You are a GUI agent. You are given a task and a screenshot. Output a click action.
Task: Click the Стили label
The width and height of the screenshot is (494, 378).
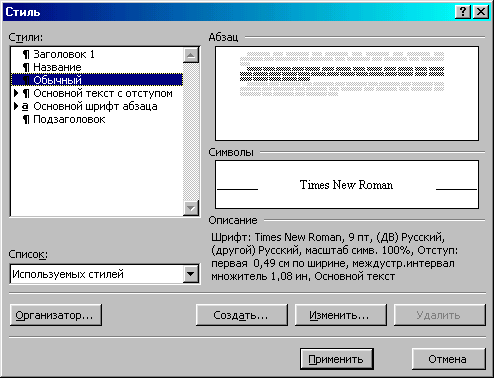[x=26, y=37]
